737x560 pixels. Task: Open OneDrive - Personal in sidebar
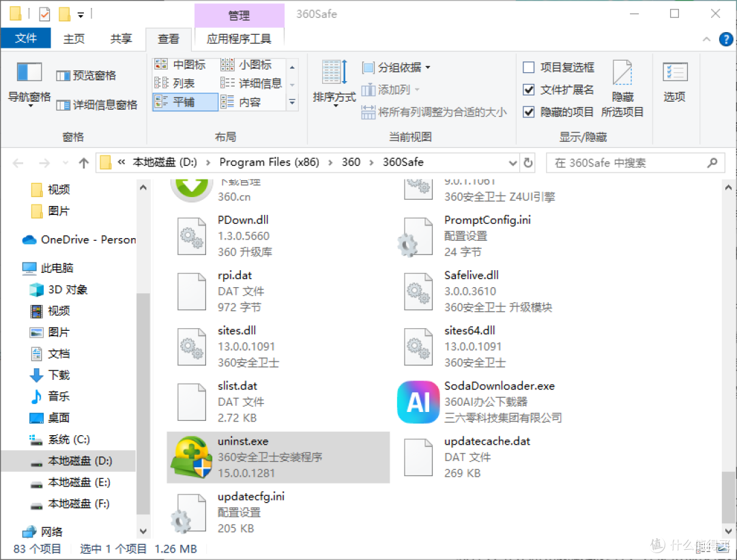[79, 239]
